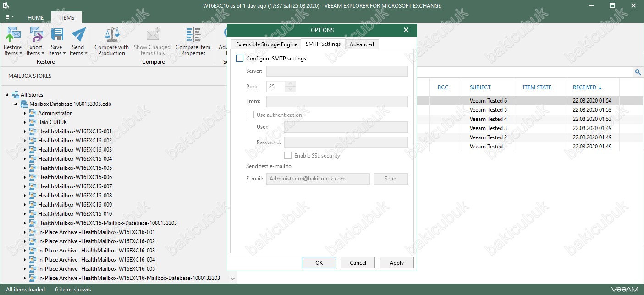The height and width of the screenshot is (295, 644).
Task: Click the OK button
Action: (319, 263)
